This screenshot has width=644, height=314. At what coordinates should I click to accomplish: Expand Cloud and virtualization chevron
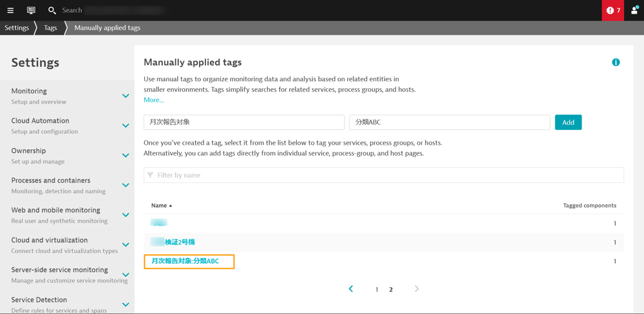click(126, 245)
